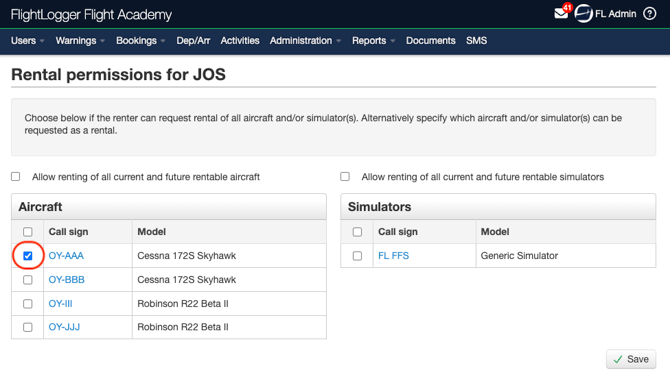
Task: Expand the Bookings menu
Action: 141,41
